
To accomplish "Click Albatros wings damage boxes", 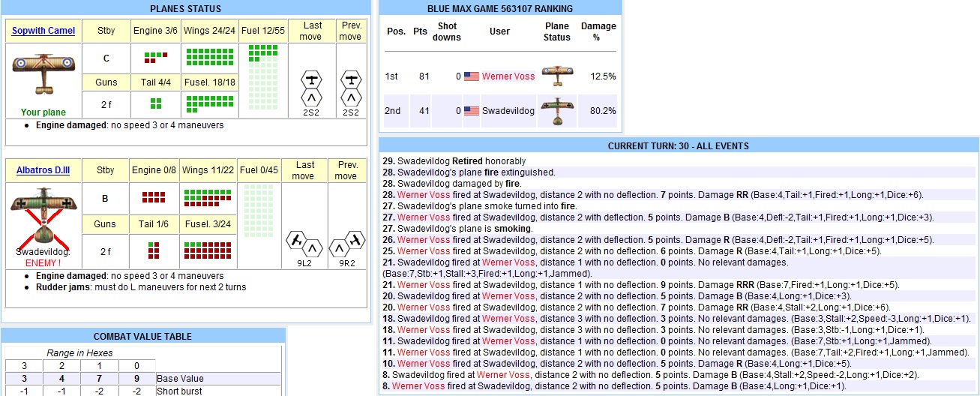I will (x=207, y=198).
